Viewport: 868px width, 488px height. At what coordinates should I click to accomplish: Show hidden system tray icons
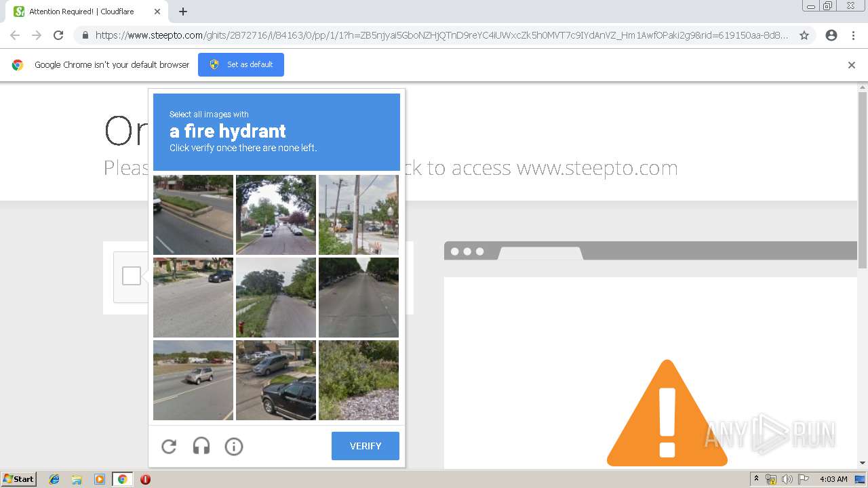757,479
